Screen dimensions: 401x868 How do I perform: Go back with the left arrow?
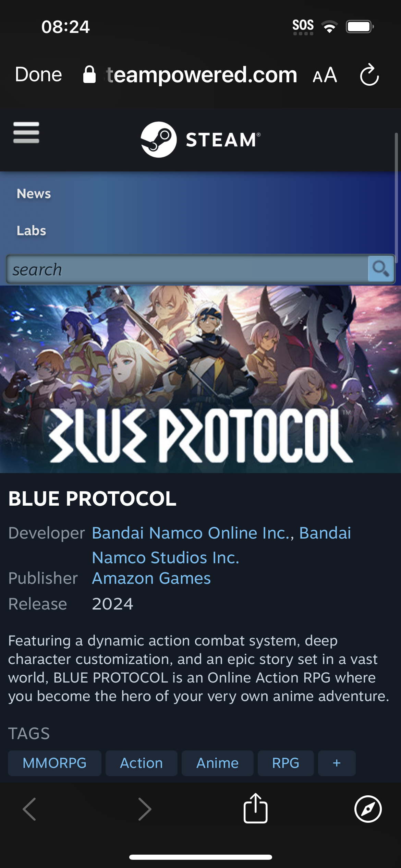[29, 809]
